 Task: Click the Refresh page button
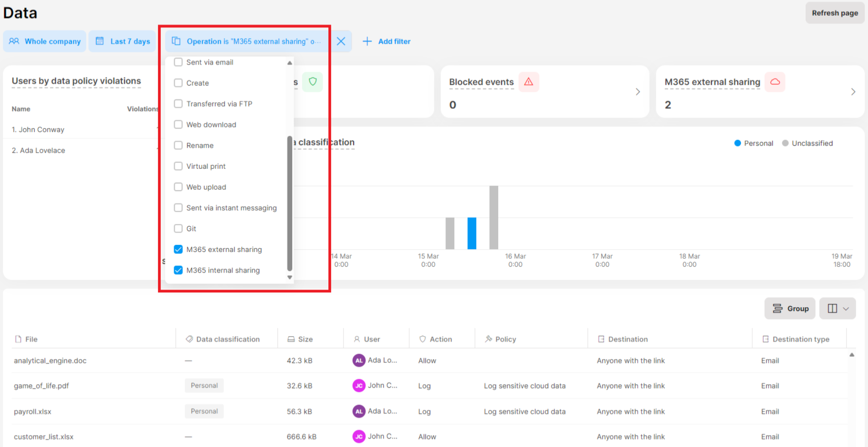click(835, 13)
